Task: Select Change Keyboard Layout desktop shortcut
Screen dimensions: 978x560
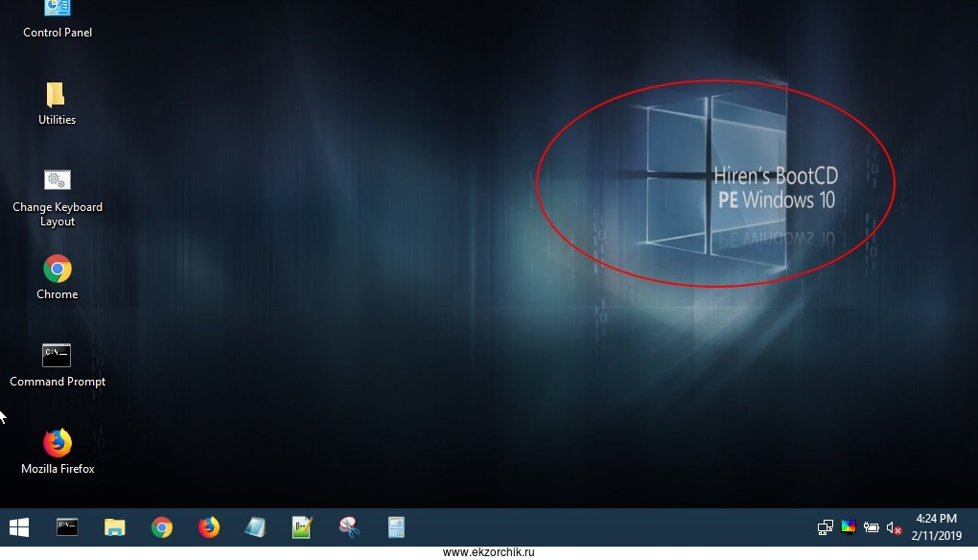Action: [57, 198]
